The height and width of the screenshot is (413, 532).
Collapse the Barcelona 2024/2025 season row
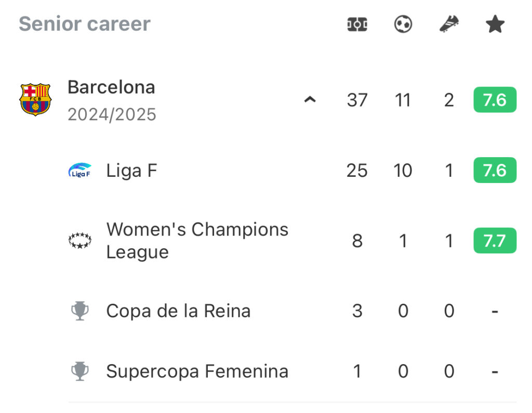point(310,99)
